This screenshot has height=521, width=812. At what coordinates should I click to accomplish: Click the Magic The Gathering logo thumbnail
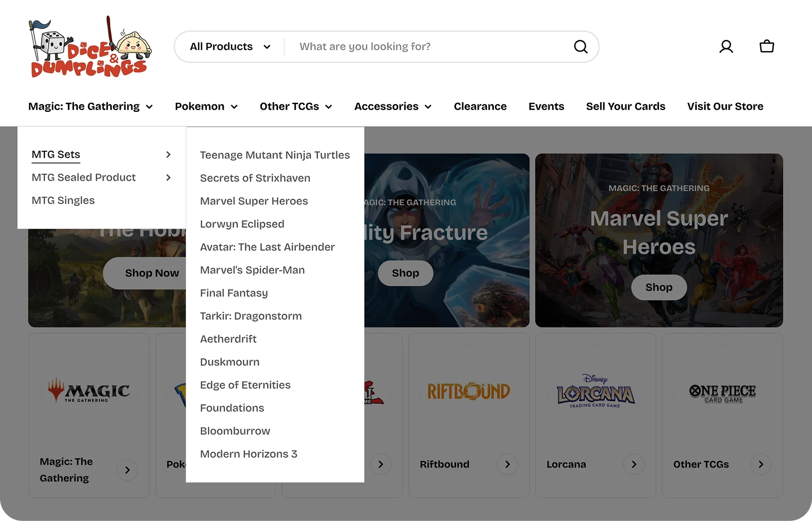[x=89, y=390]
